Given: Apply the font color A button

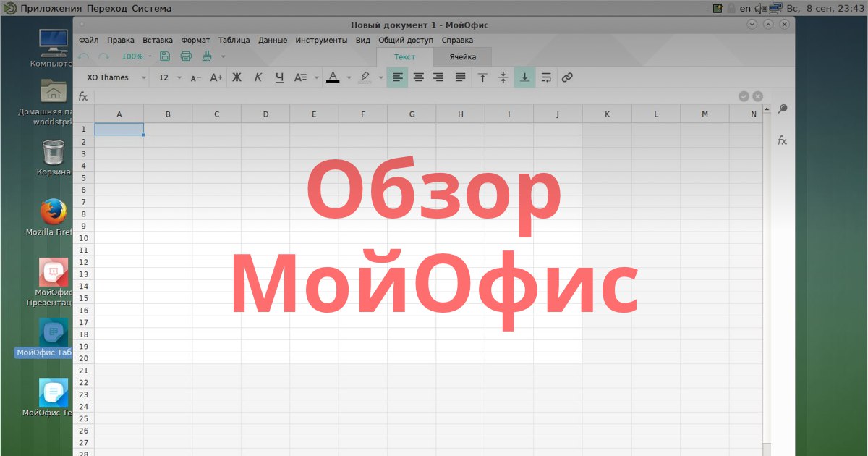Looking at the screenshot, I should (333, 77).
